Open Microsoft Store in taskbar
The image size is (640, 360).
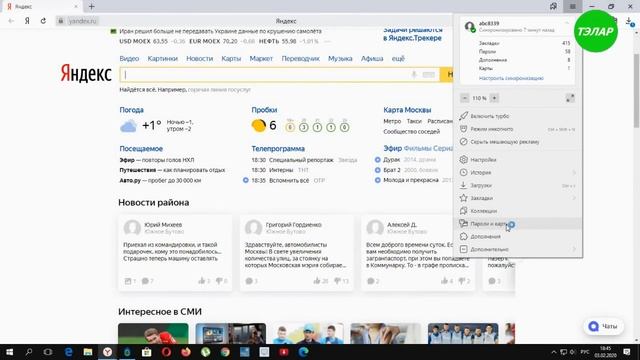click(x=147, y=352)
